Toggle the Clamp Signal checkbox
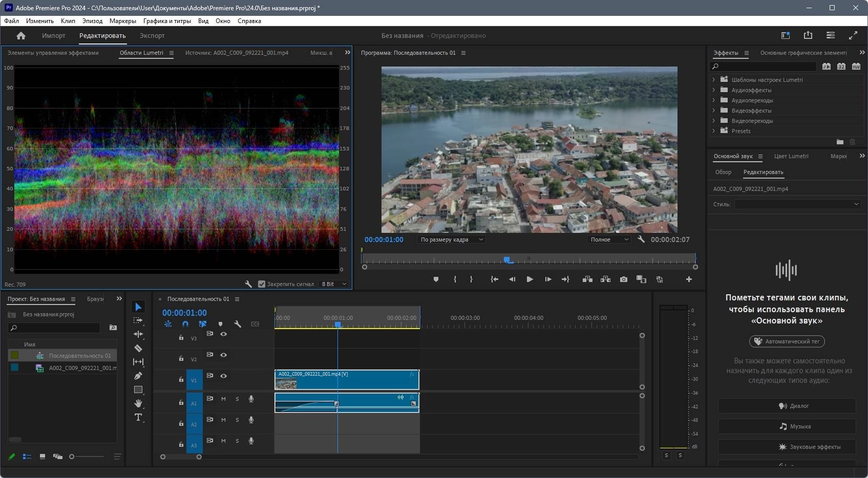The height and width of the screenshot is (478, 868). click(262, 284)
